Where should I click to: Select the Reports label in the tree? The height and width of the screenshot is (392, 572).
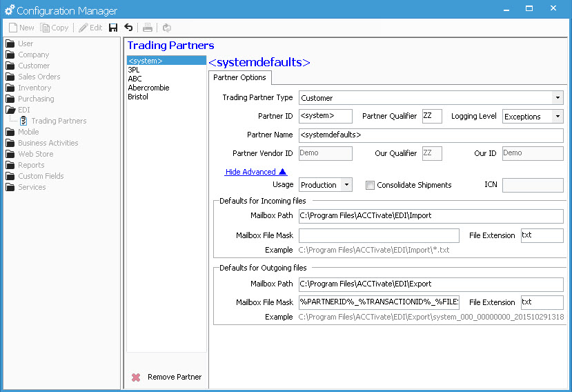point(31,165)
